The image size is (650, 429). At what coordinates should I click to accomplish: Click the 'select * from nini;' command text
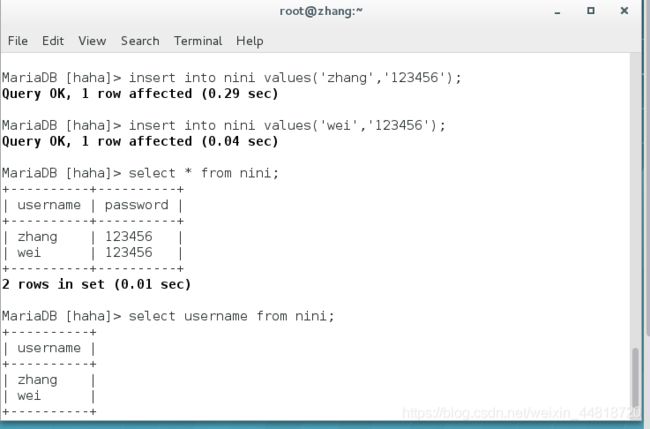click(x=203, y=173)
